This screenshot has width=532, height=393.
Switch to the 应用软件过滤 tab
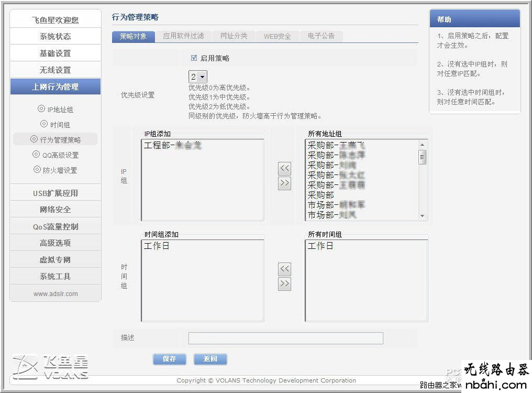183,36
